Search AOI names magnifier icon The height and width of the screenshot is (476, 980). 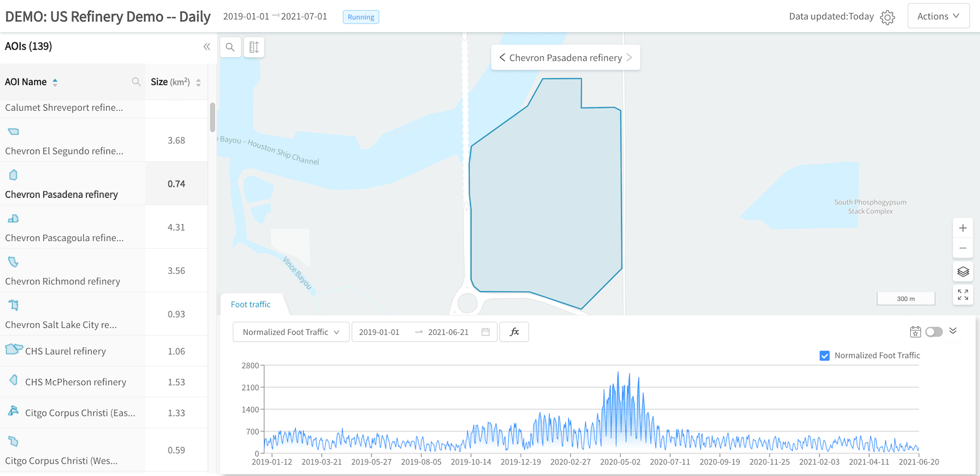136,82
